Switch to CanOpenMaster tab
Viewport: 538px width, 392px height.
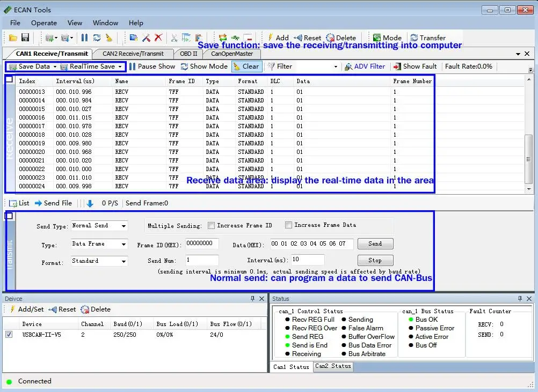coord(232,54)
